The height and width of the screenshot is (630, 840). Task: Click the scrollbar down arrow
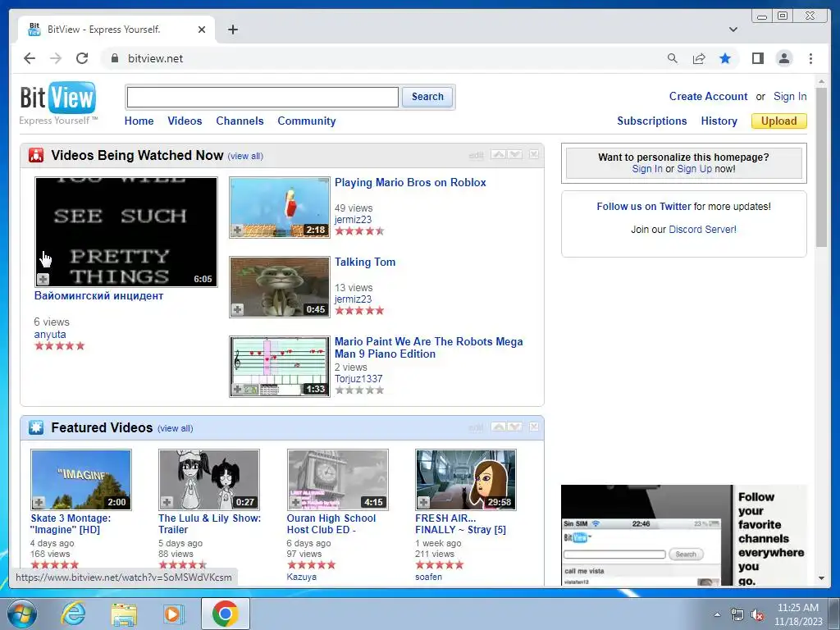(822, 578)
